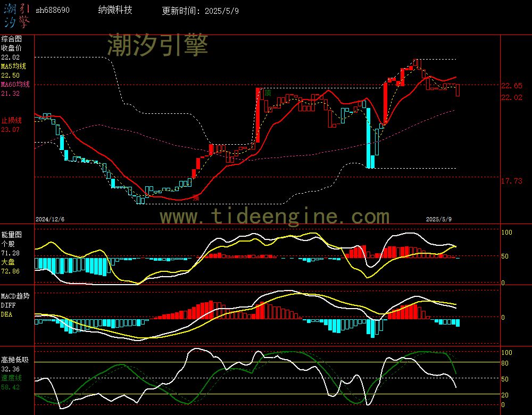The height and width of the screenshot is (415, 532).
Task: Select the 高抛低吸 panel title
Action: [x=15, y=360]
